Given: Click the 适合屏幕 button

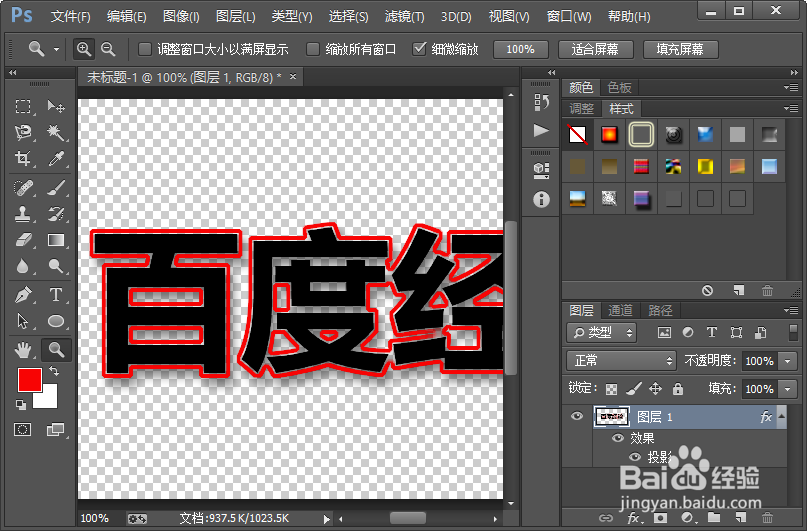Looking at the screenshot, I should point(595,49).
